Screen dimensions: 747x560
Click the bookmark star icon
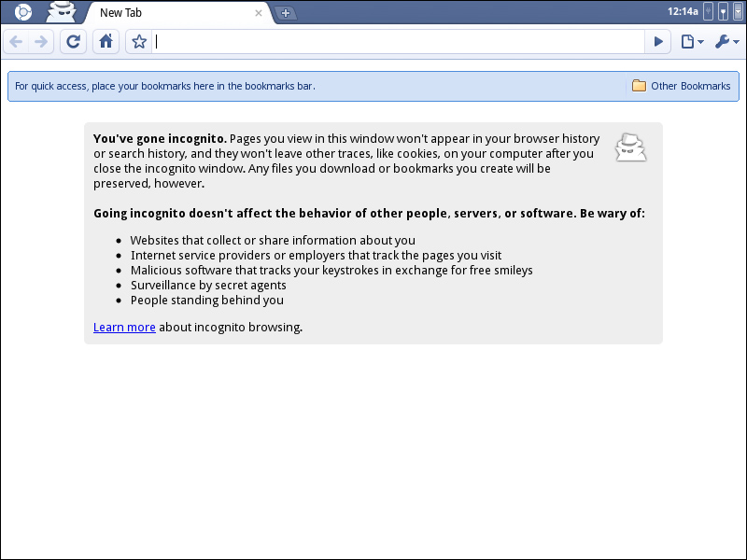click(x=138, y=41)
